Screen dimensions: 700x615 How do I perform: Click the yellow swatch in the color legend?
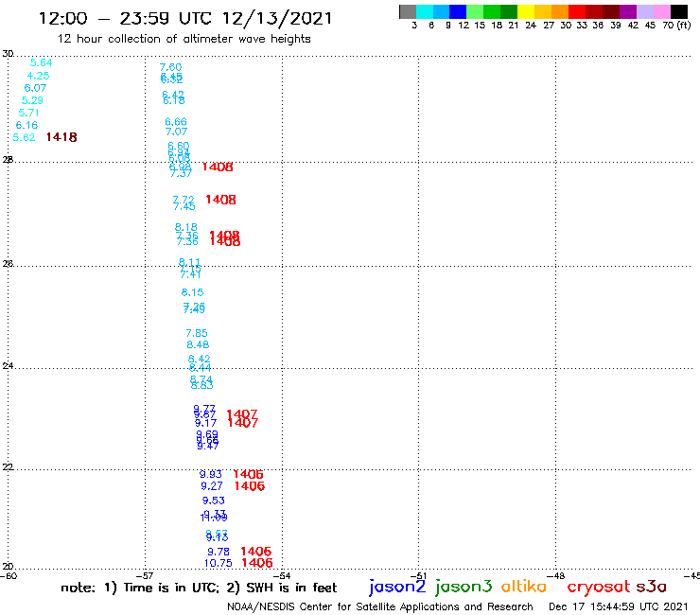526,11
